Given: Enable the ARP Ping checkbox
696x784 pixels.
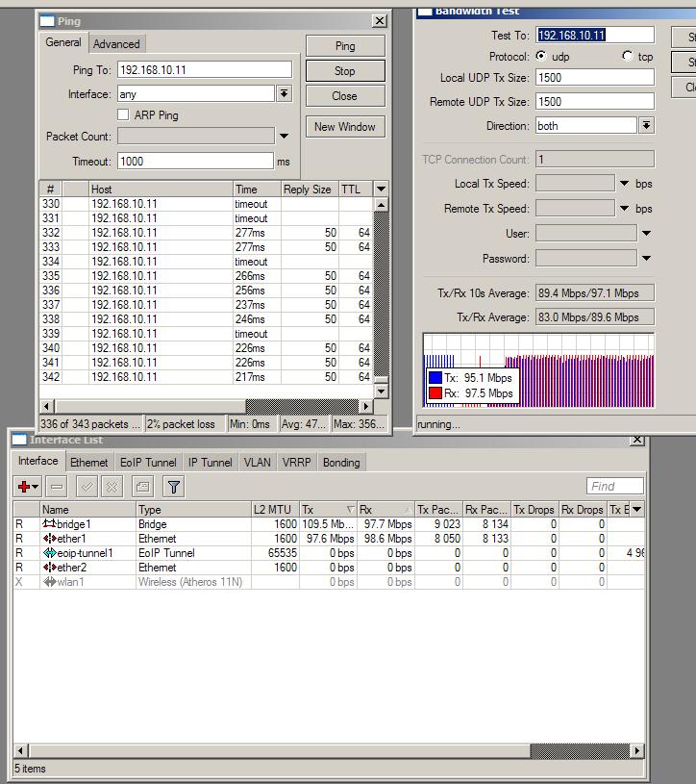Looking at the screenshot, I should pos(123,115).
